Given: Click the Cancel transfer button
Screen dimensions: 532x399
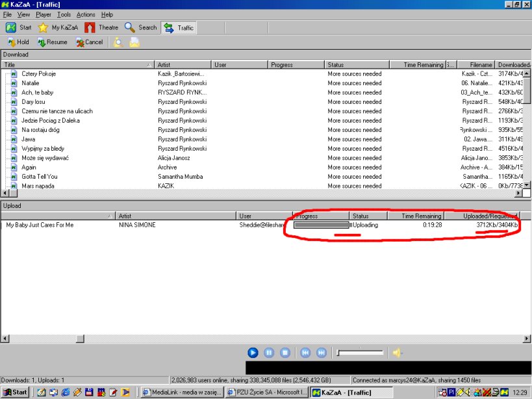Looking at the screenshot, I should 90,42.
